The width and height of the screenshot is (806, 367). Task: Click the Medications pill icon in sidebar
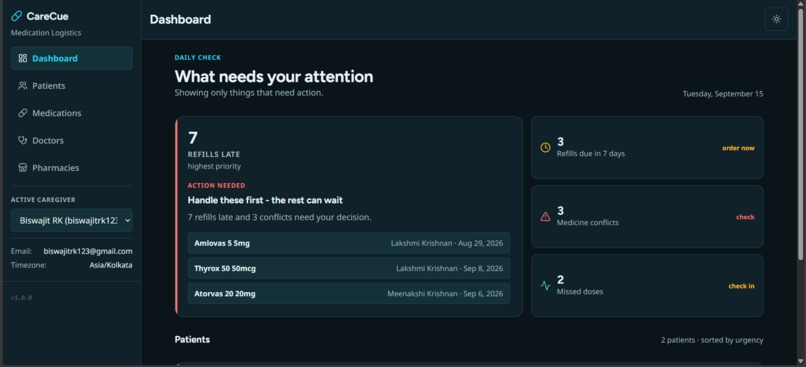(x=23, y=113)
